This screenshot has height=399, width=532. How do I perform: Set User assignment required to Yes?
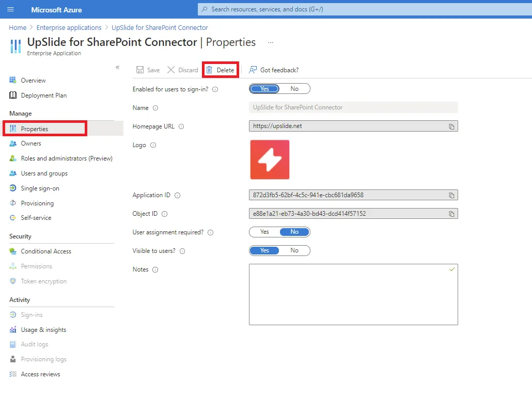click(x=264, y=232)
